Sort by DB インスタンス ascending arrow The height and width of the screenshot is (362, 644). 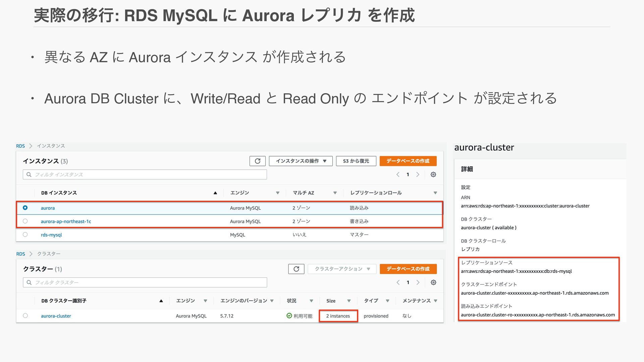point(215,193)
